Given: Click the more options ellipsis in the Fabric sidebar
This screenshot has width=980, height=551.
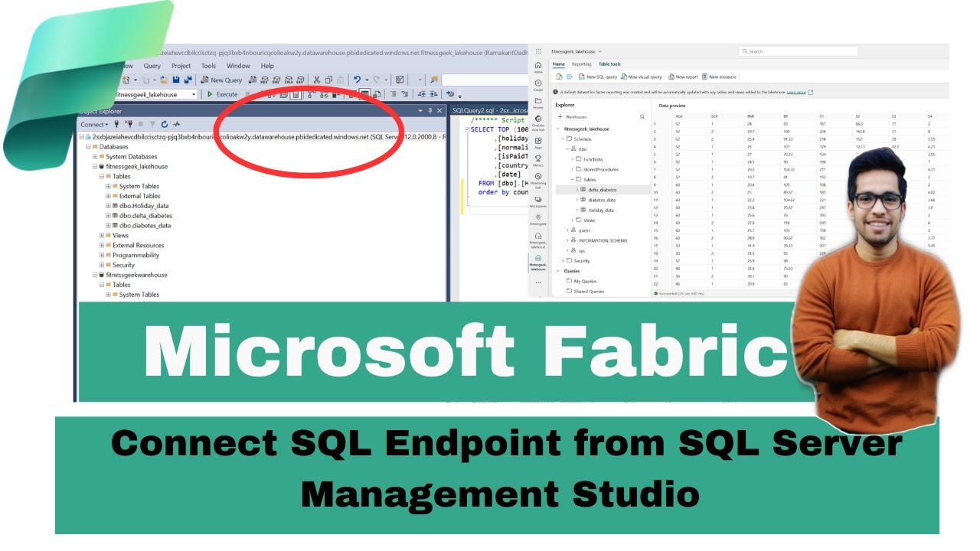Looking at the screenshot, I should point(538,282).
